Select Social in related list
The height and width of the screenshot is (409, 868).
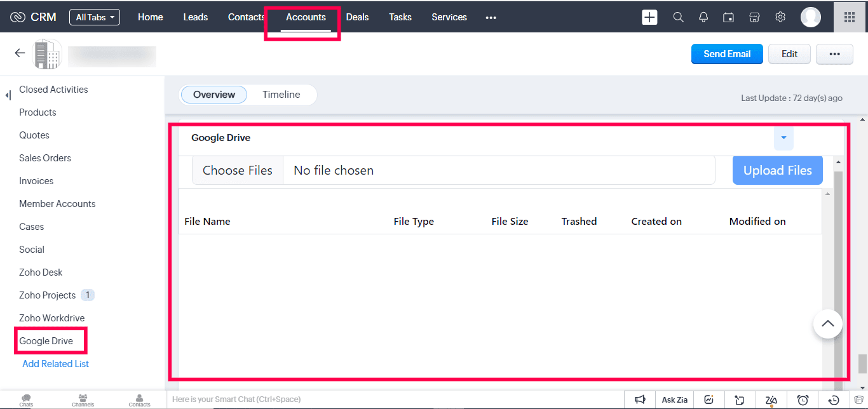coord(32,250)
